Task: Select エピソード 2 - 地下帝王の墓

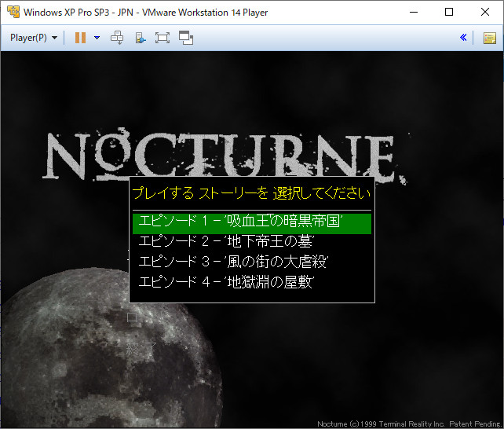Action: tap(252, 241)
